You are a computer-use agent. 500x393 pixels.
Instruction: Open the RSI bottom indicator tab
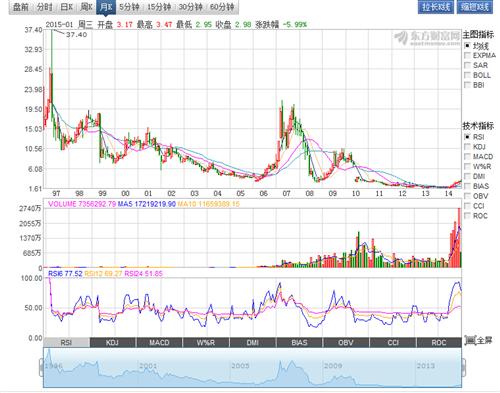click(67, 343)
